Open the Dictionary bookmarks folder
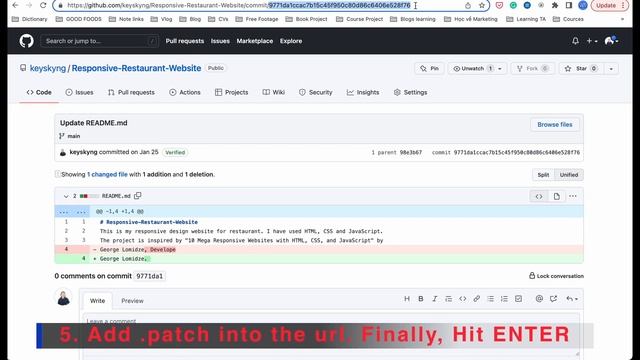The width and height of the screenshot is (640, 360). pos(30,19)
